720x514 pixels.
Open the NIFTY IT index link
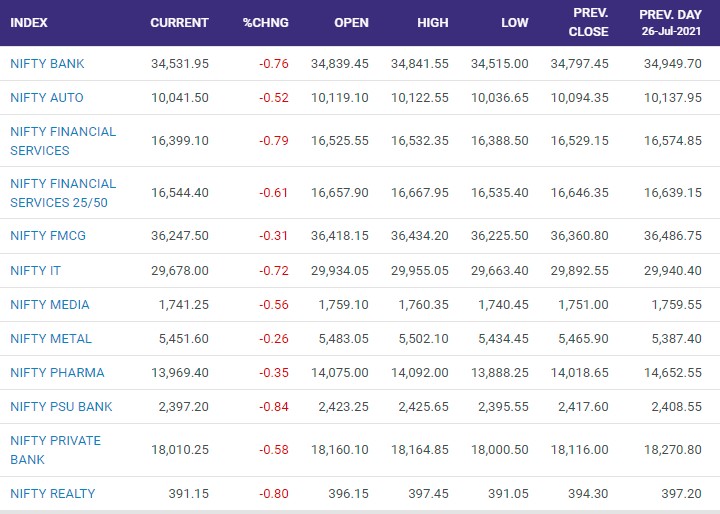coord(36,271)
